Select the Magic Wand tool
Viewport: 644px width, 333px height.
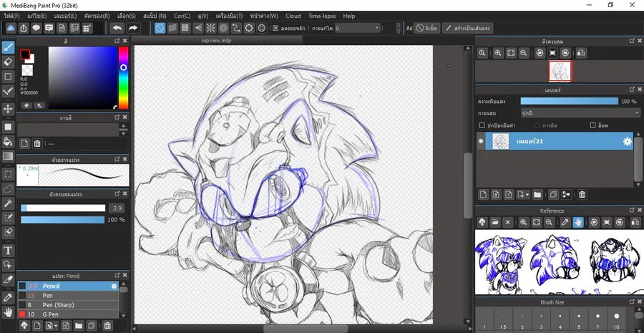point(8,203)
